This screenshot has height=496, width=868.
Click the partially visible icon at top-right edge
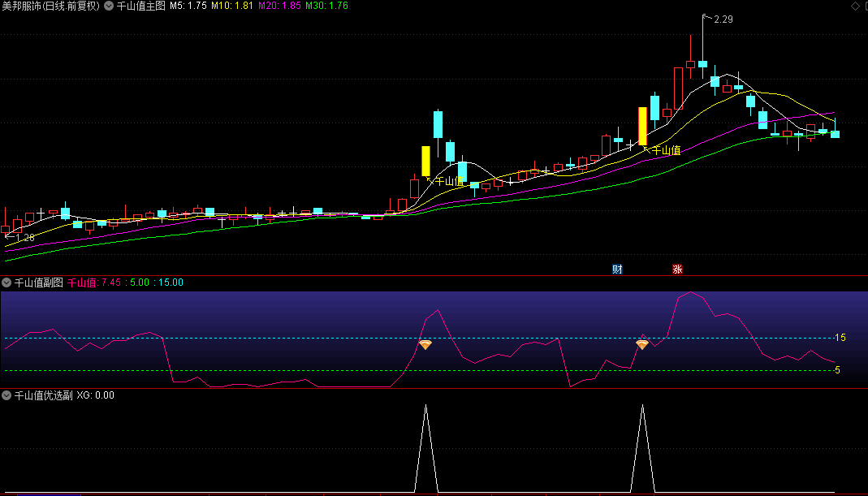(865, 6)
